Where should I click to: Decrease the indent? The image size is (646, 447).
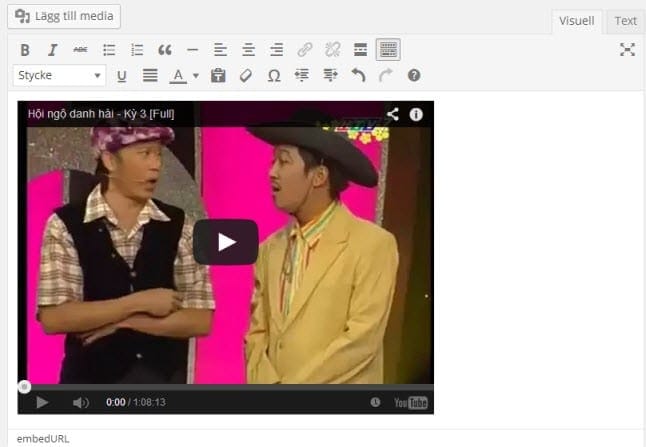click(302, 76)
